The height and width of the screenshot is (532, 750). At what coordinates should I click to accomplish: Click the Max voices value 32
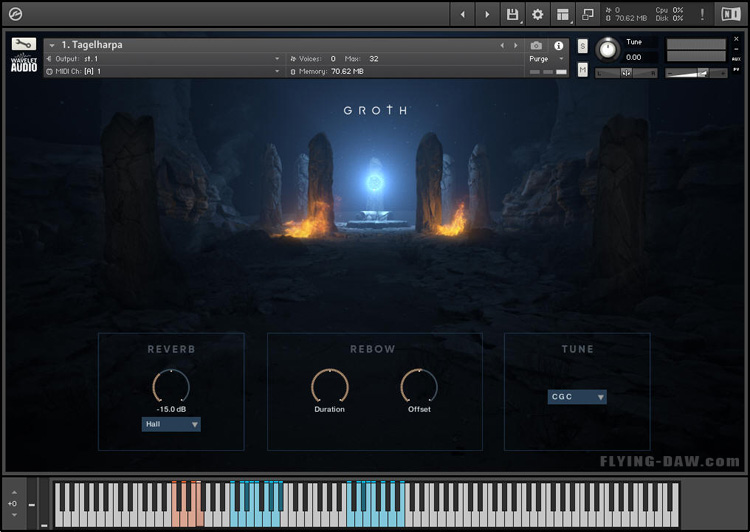374,59
